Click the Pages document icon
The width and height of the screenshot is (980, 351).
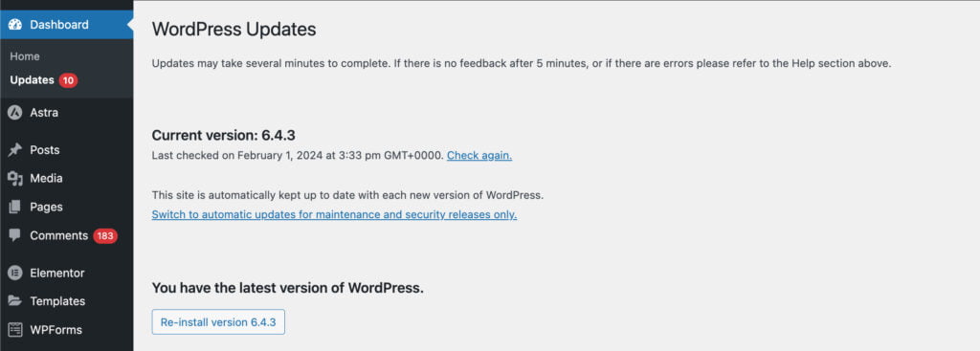(x=15, y=207)
